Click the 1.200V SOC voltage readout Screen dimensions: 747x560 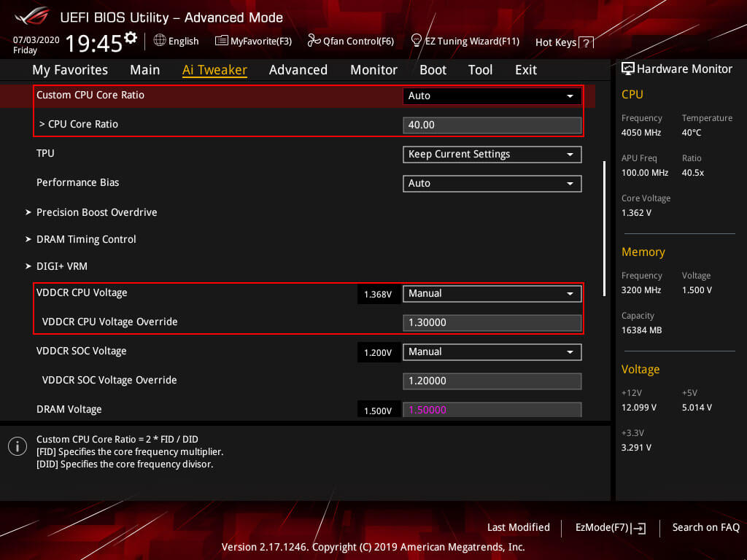pyautogui.click(x=378, y=353)
